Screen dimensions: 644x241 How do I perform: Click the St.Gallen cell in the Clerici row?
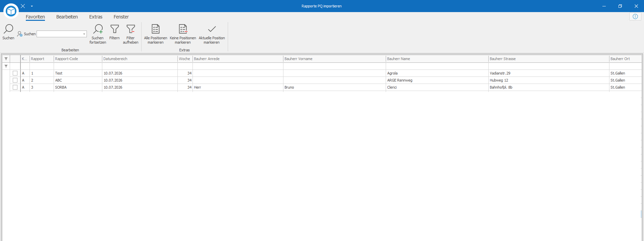(x=626, y=87)
